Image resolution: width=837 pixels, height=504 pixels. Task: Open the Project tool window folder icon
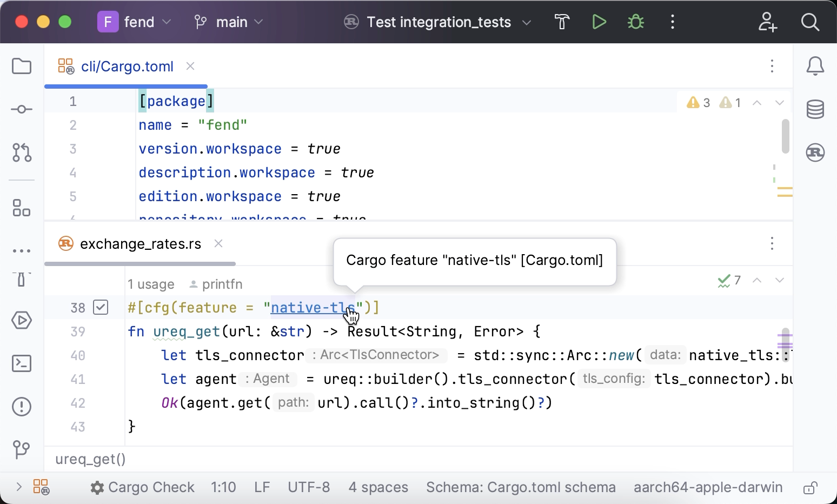pos(22,66)
